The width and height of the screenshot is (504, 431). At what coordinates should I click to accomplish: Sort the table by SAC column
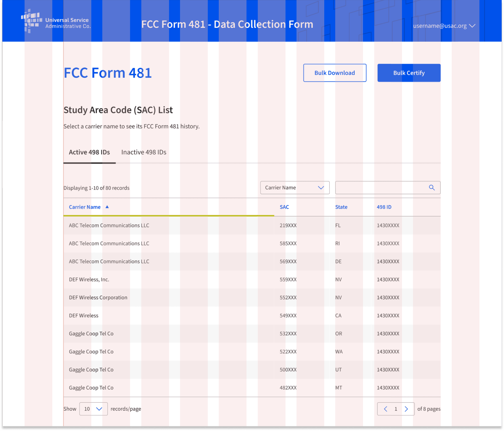[x=284, y=207]
